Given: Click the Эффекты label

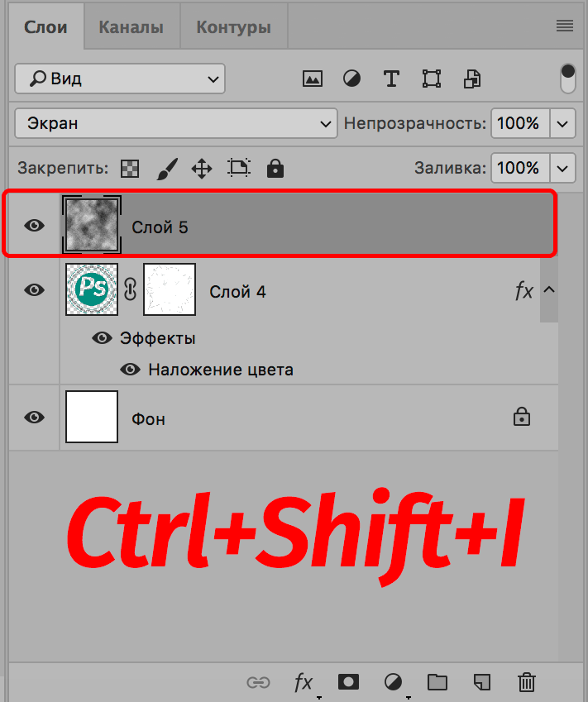Looking at the screenshot, I should (x=158, y=338).
